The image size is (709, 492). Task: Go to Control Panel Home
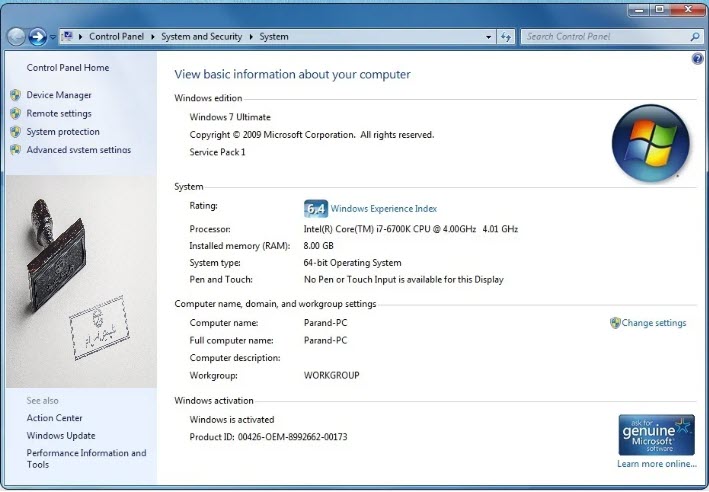coord(68,68)
